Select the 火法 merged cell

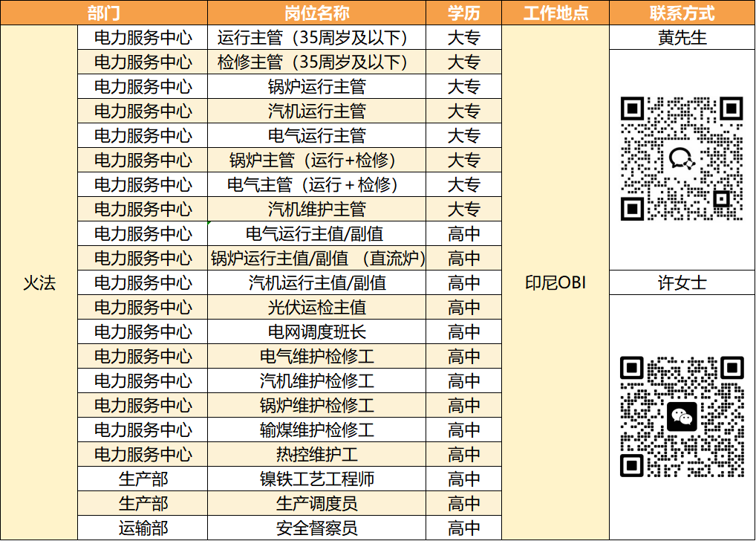(39, 283)
